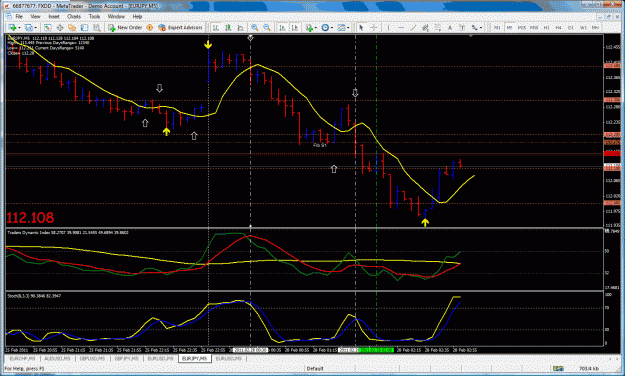Switch timeframe to H1

click(x=546, y=28)
